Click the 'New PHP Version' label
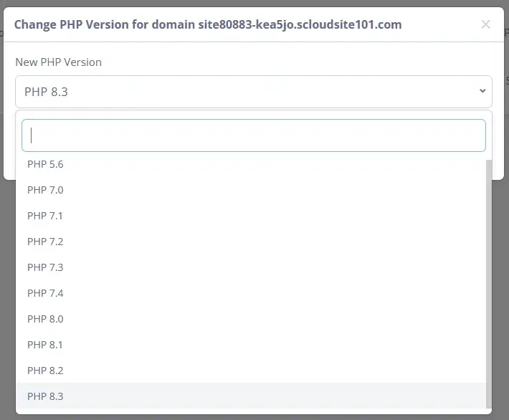The width and height of the screenshot is (509, 420). [x=59, y=62]
